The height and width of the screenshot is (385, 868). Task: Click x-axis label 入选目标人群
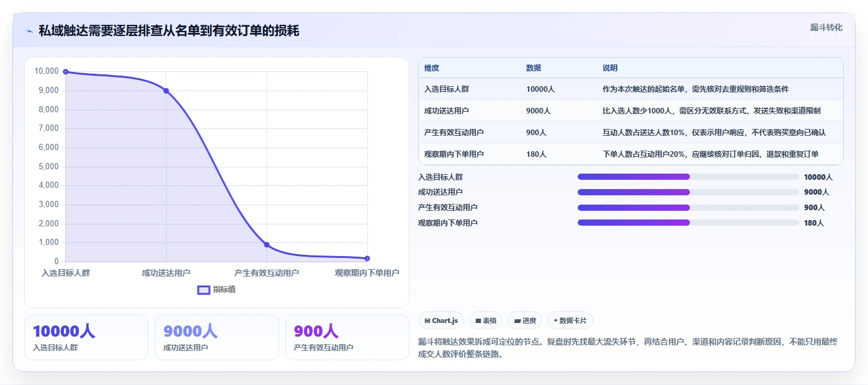pyautogui.click(x=66, y=273)
